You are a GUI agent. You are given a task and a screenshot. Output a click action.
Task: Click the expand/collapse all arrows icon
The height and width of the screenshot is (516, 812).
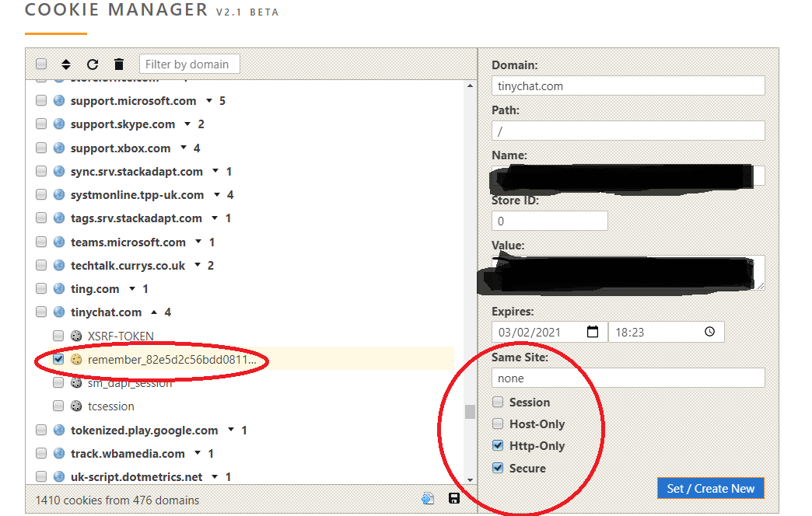tap(66, 64)
